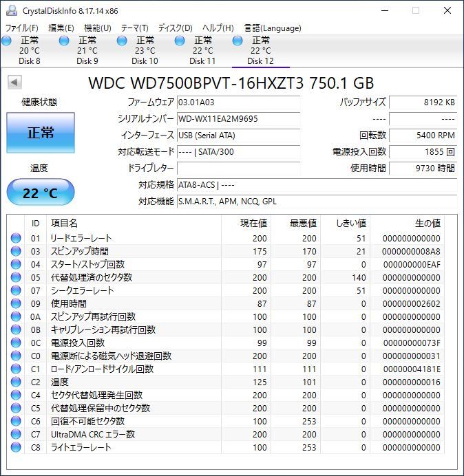
Task: Click status orb for C2 温度
Action: point(16,382)
